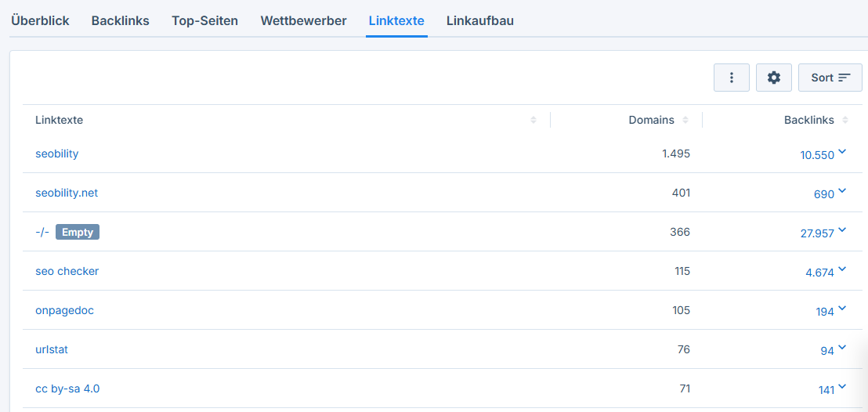Open the urlstat link text

[52, 349]
